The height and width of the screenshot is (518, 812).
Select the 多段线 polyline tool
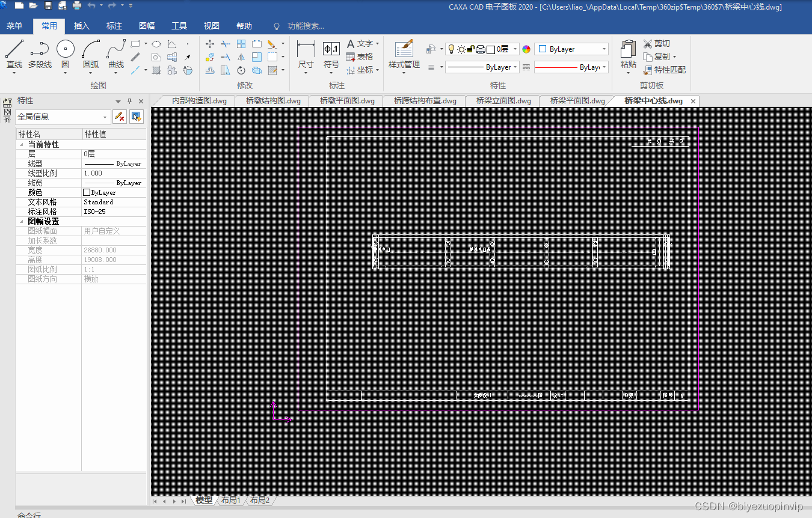tap(40, 54)
